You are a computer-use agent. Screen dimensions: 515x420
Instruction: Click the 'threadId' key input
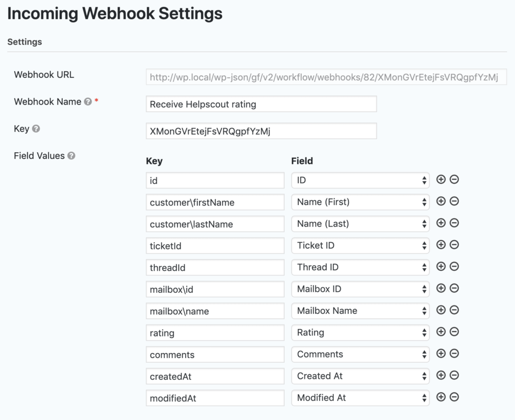tap(215, 267)
